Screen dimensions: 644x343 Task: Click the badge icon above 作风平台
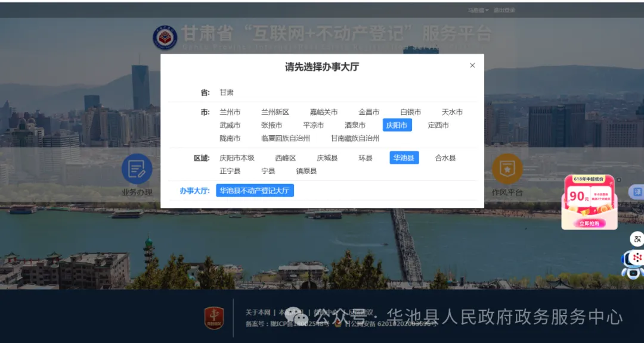pos(507,170)
